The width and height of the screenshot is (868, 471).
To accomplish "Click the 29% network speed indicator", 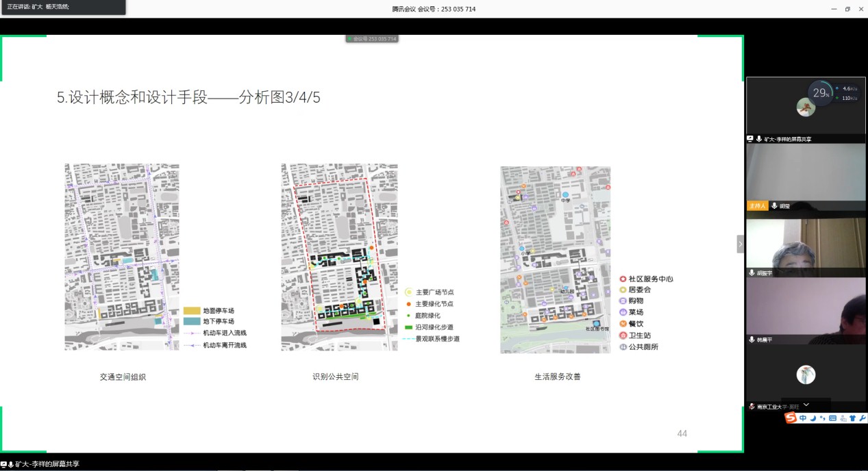I will [819, 93].
